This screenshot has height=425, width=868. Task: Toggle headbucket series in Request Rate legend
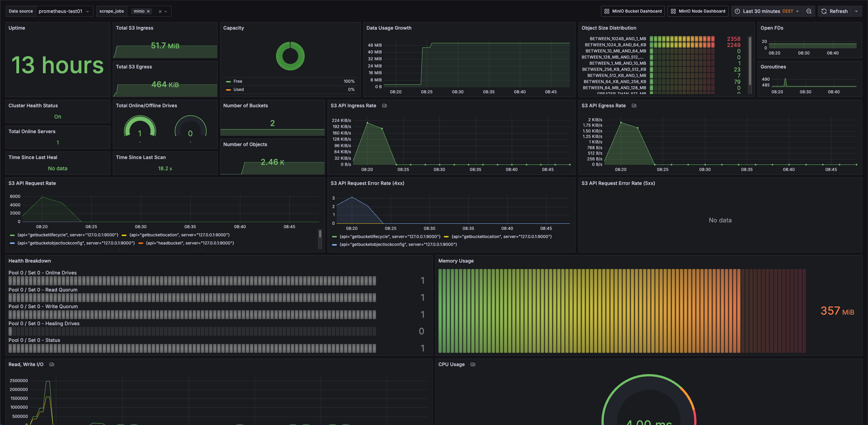(x=190, y=243)
